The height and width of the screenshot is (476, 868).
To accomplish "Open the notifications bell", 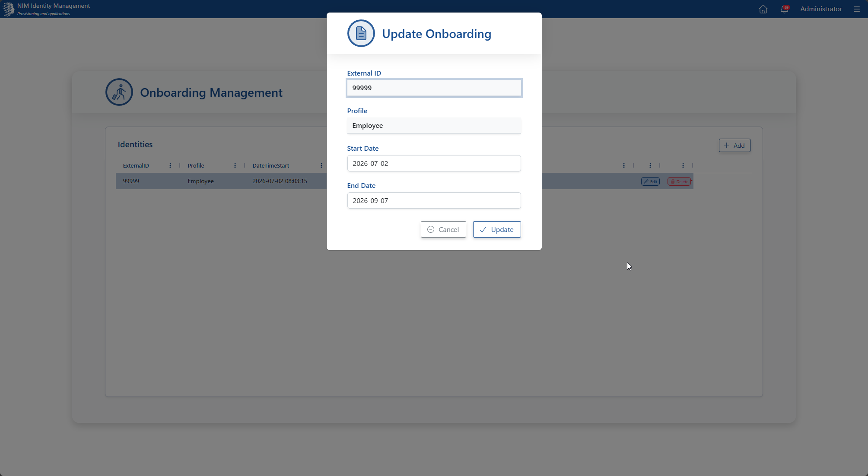I will tap(785, 9).
